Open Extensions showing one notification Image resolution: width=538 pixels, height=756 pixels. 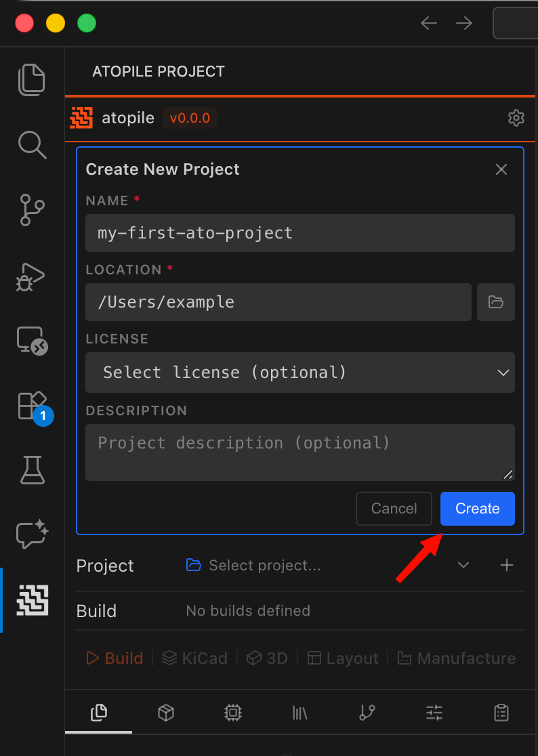coord(32,404)
